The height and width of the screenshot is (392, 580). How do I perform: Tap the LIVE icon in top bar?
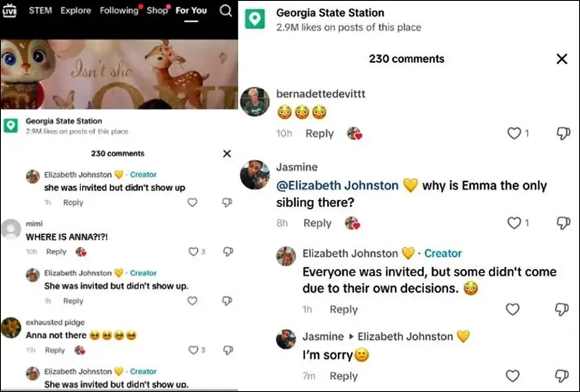(9, 10)
